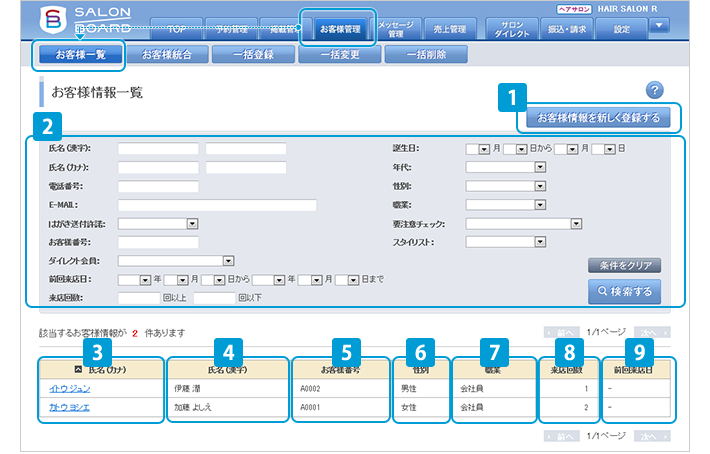
Task: Expand the 要注意チェック dropdown
Action: pos(524,223)
